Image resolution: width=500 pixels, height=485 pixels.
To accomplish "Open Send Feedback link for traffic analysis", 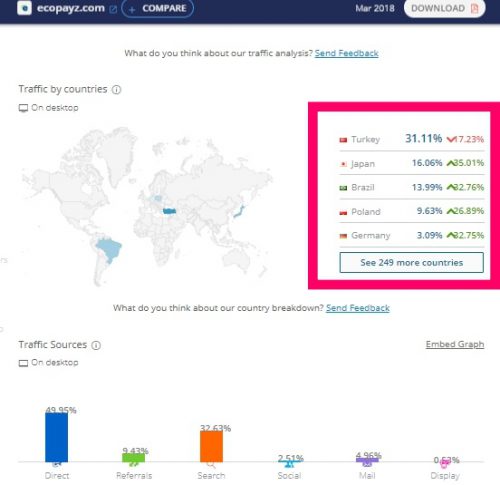I will (x=346, y=53).
